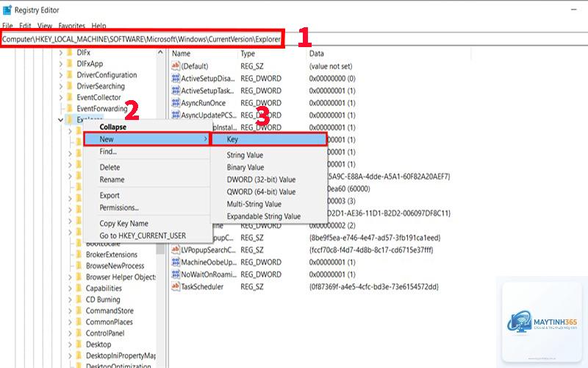Click the BrowseNewProcess folder icon
Viewport: 588px width, 368px height.
79,266
